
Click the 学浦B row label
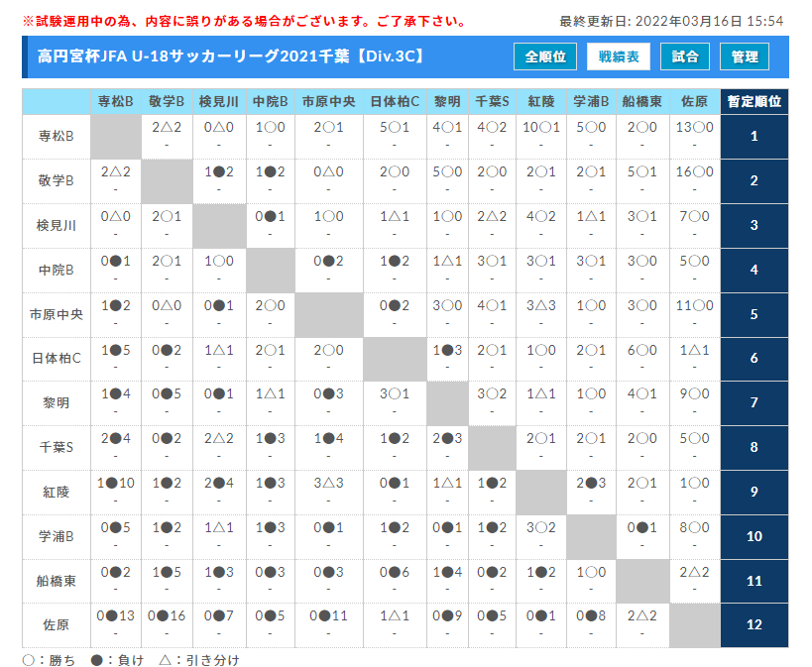[x=56, y=536]
